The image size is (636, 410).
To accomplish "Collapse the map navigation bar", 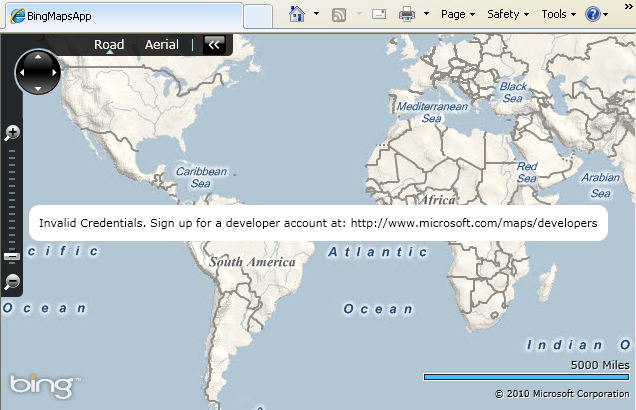I will (214, 45).
